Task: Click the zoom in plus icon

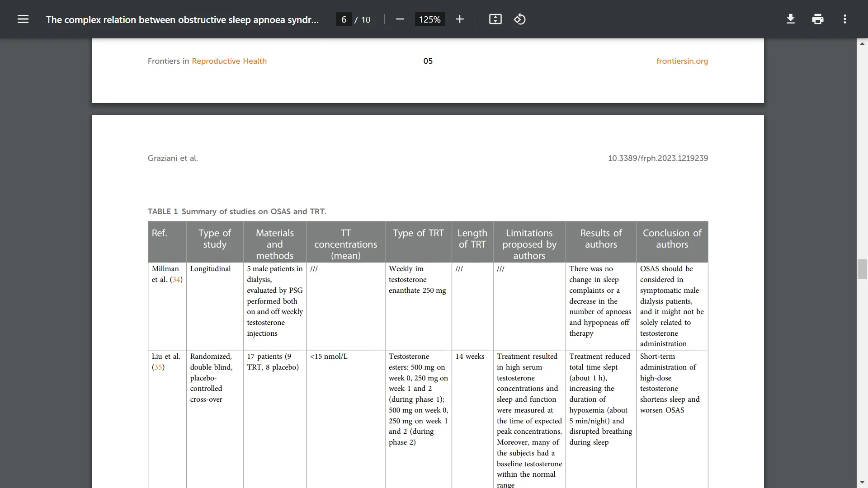Action: click(x=459, y=19)
